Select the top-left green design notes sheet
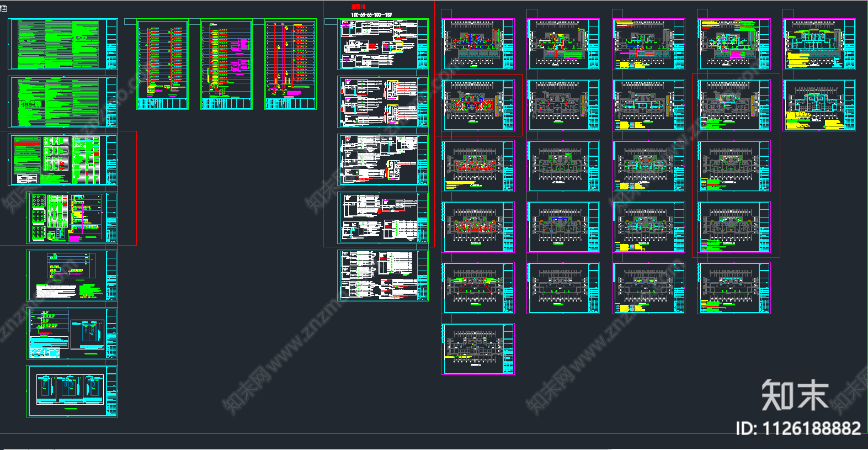 pyautogui.click(x=62, y=44)
